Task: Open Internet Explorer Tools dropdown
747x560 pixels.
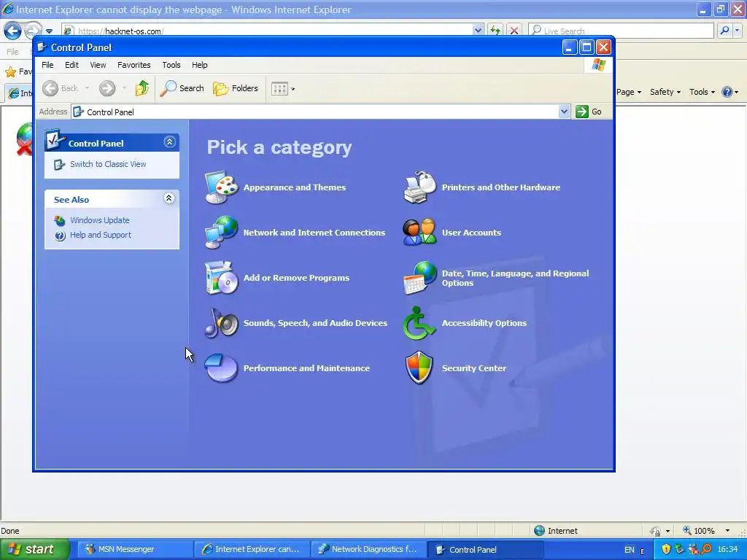Action: point(702,92)
